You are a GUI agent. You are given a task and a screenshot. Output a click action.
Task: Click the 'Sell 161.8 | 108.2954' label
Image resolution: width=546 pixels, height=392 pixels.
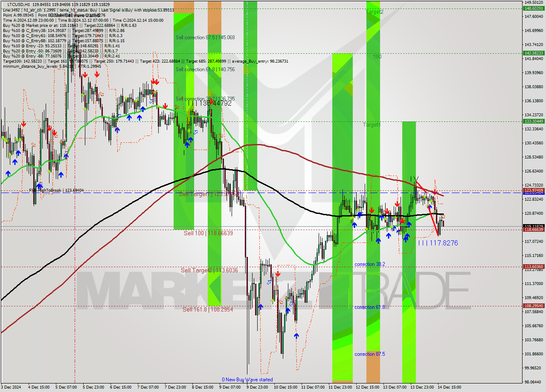[x=208, y=309]
